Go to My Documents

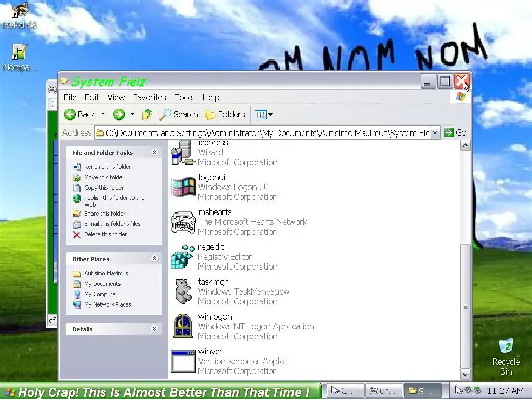coord(102,284)
